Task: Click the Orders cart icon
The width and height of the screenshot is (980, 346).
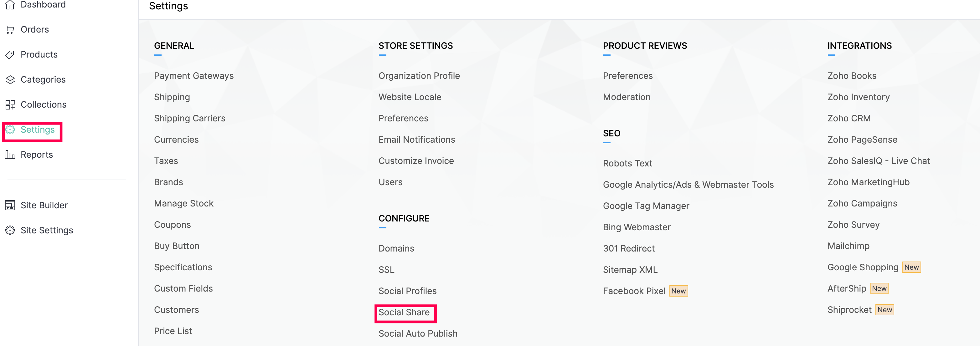Action: (10, 30)
